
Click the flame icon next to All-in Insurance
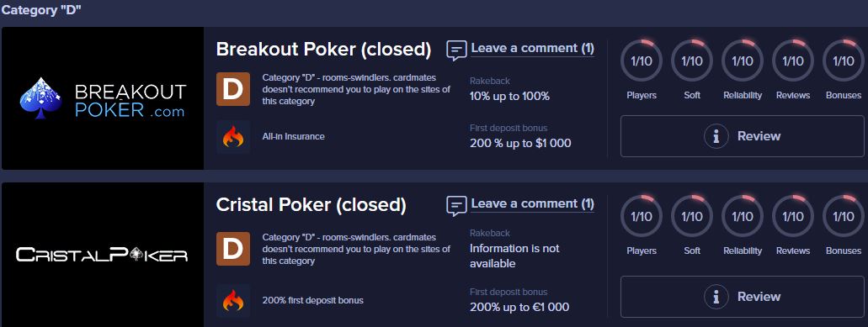(233, 136)
